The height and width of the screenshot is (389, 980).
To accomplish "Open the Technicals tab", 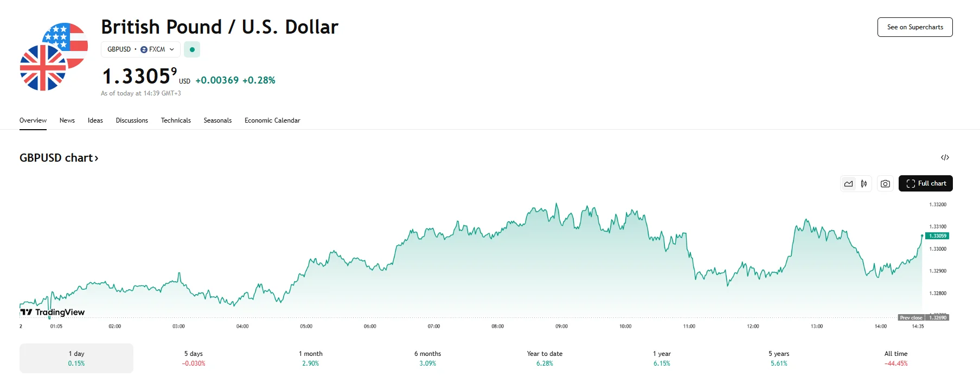I will pyautogui.click(x=176, y=120).
